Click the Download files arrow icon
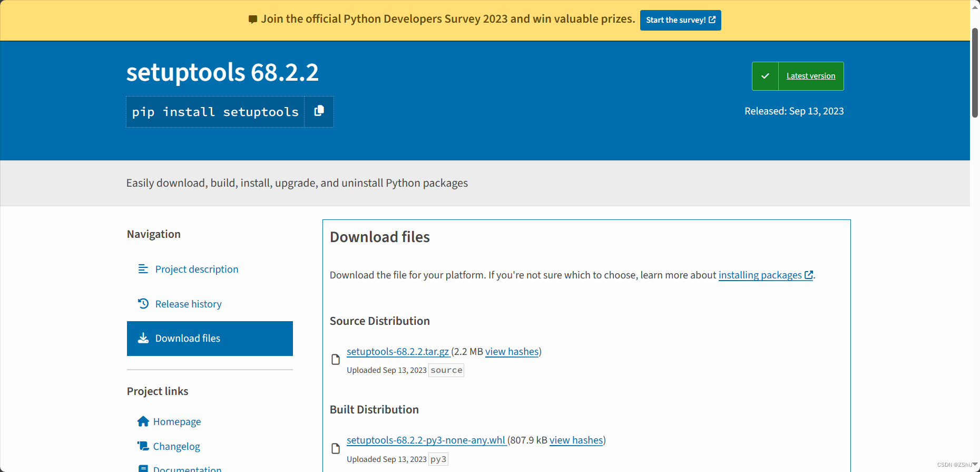Viewport: 980px width, 472px height. click(x=143, y=338)
